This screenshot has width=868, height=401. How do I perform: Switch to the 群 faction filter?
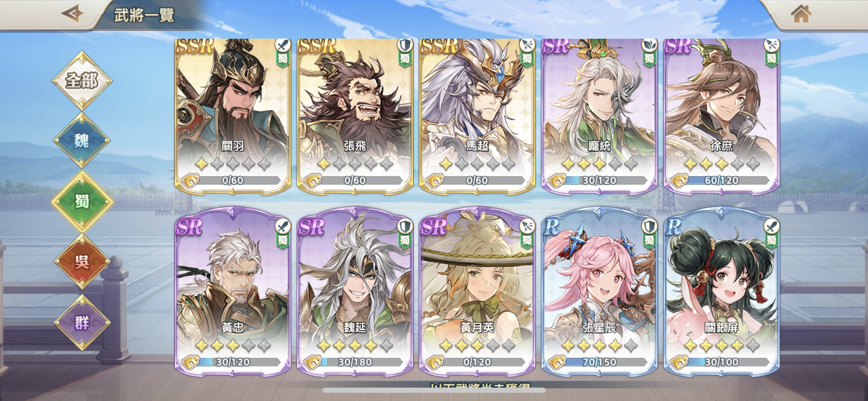82,323
